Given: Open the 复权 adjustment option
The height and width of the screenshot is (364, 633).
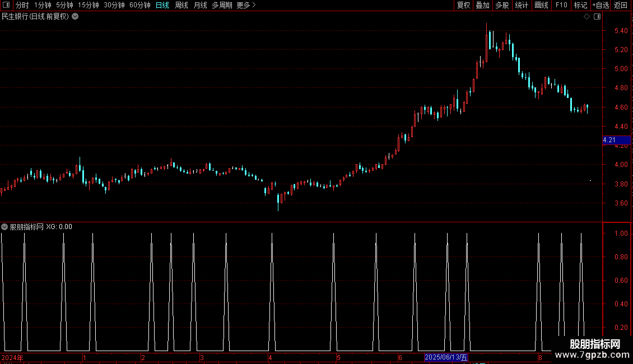Looking at the screenshot, I should [463, 5].
